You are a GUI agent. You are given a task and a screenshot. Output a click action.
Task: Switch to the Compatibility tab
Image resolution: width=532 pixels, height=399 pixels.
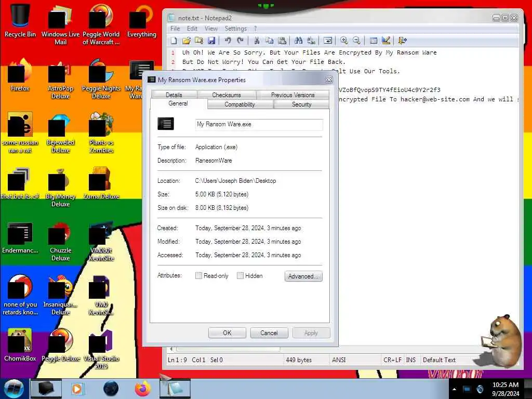tap(240, 104)
